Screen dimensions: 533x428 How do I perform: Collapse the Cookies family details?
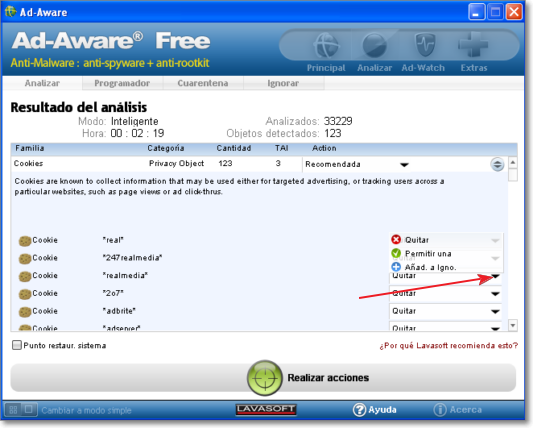pyautogui.click(x=497, y=165)
